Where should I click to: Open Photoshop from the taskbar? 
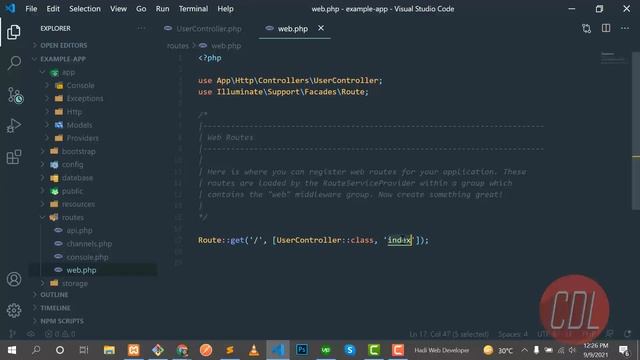tap(302, 350)
